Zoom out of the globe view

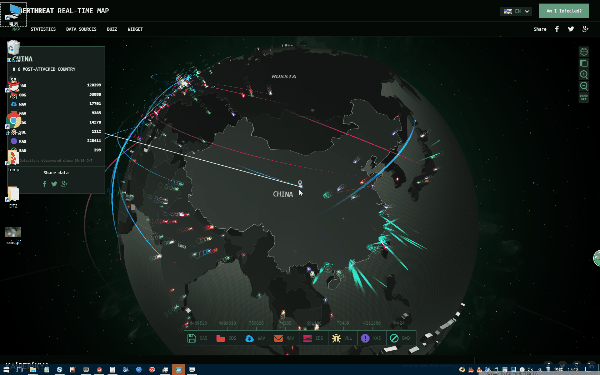click(x=584, y=86)
